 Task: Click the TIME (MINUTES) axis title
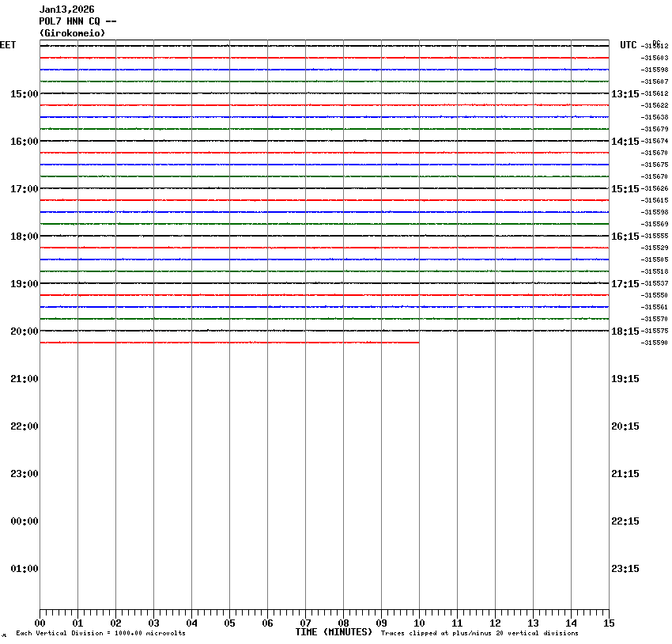(334, 632)
